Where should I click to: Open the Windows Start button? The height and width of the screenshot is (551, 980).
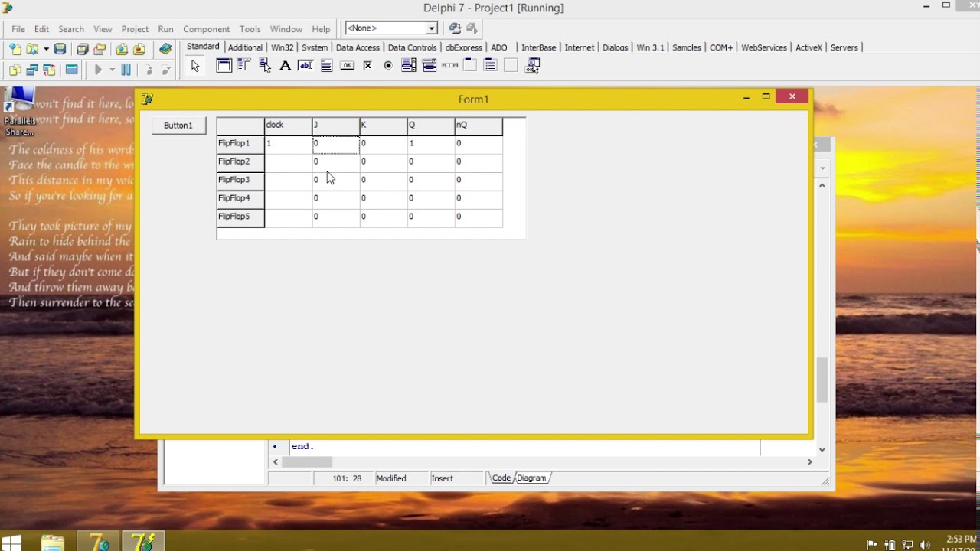tap(12, 543)
